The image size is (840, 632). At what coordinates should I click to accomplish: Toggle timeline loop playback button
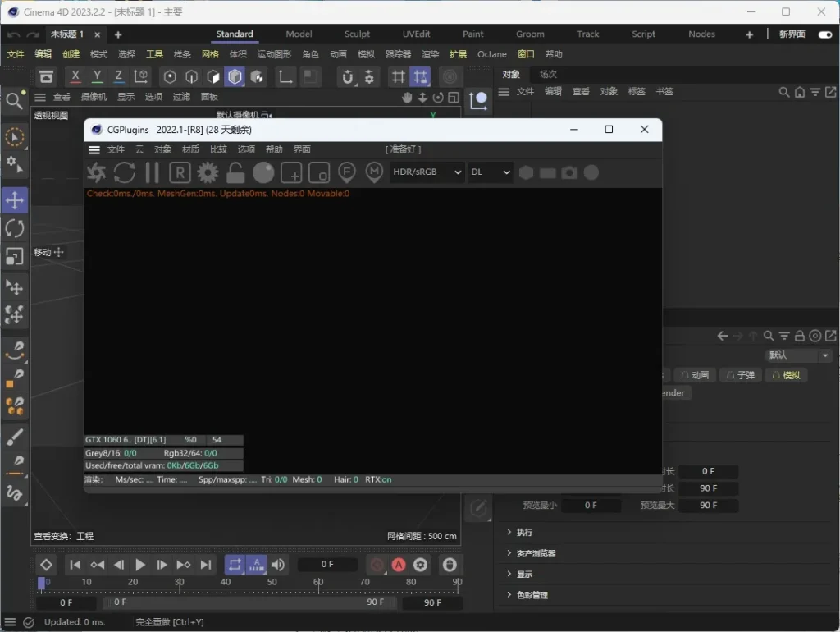point(235,565)
